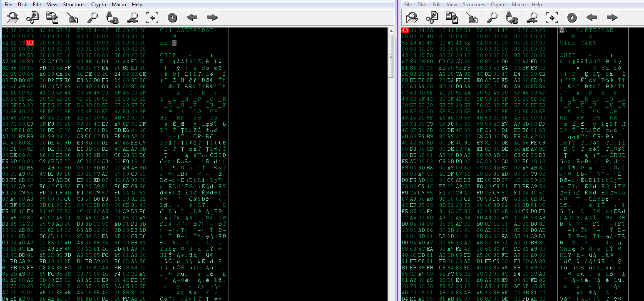Click the Copy icon in right window toolbar
The height and width of the screenshot is (301, 644).
point(452,17)
